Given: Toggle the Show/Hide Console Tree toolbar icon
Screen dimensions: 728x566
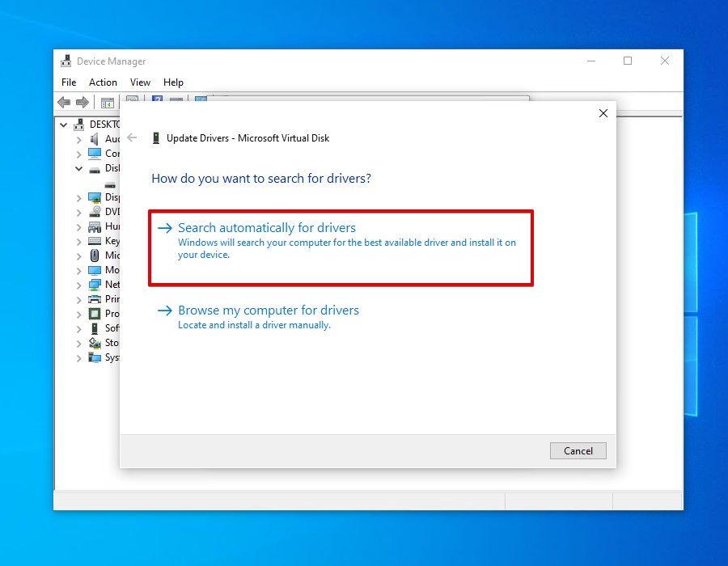Looking at the screenshot, I should (x=108, y=103).
